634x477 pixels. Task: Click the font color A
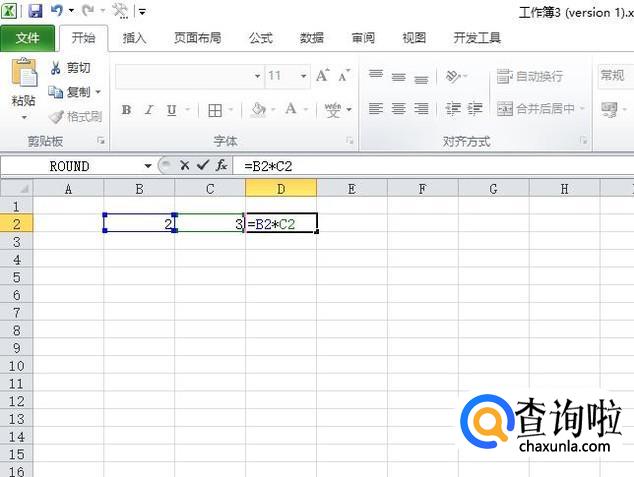(x=291, y=109)
